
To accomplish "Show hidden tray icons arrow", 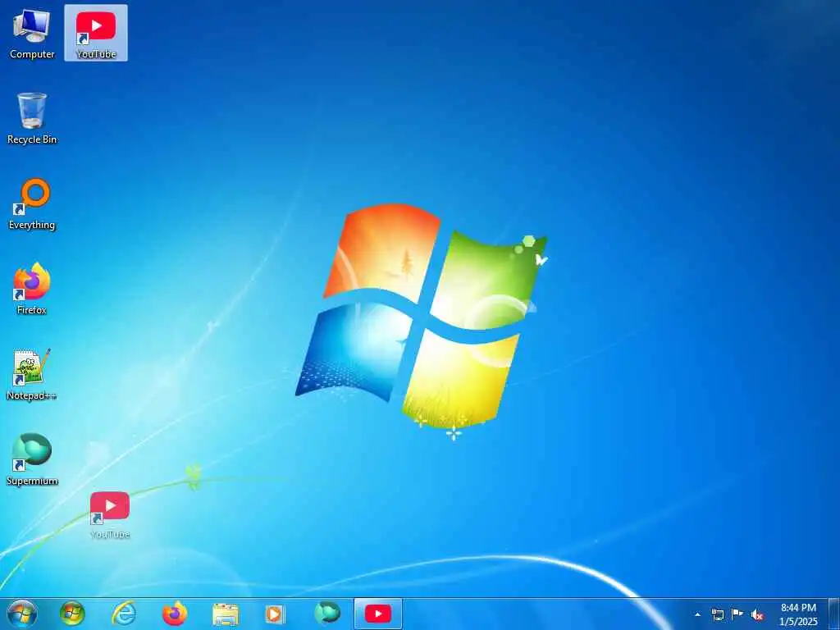I will point(697,614).
